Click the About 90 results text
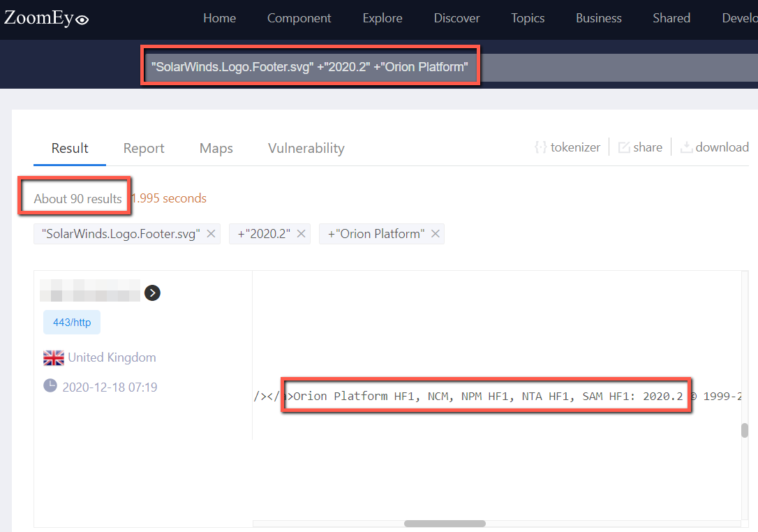Viewport: 758px width, 532px height. [x=78, y=199]
